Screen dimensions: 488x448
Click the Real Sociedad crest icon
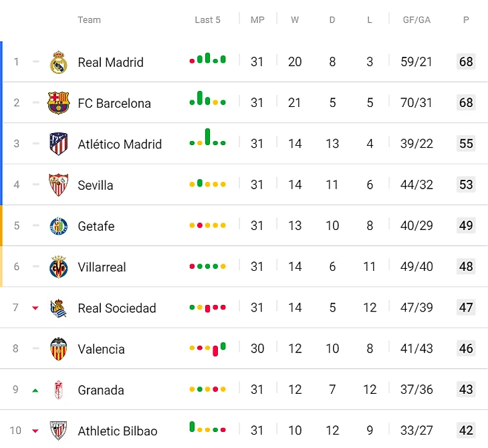point(59,308)
